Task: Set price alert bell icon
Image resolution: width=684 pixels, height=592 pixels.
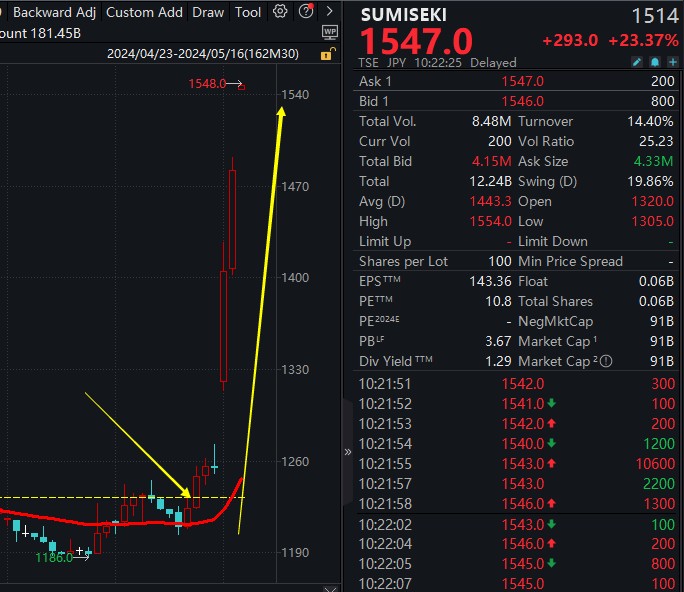Action: (x=655, y=62)
